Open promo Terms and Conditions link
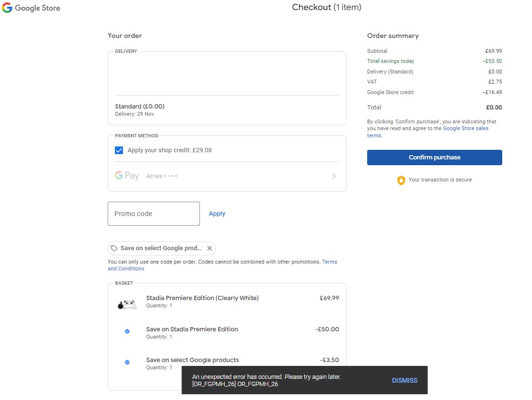Image resolution: width=532 pixels, height=400 pixels. (x=330, y=262)
